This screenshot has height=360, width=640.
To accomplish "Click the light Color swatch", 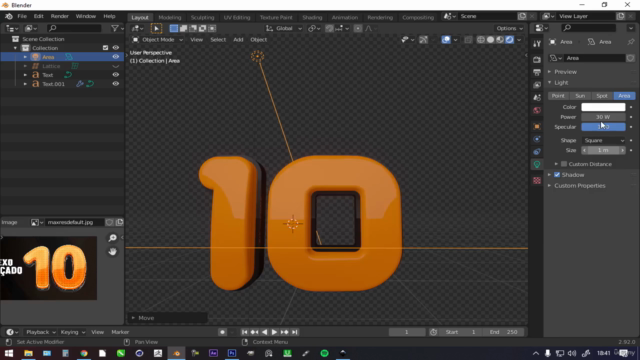I will pyautogui.click(x=603, y=107).
